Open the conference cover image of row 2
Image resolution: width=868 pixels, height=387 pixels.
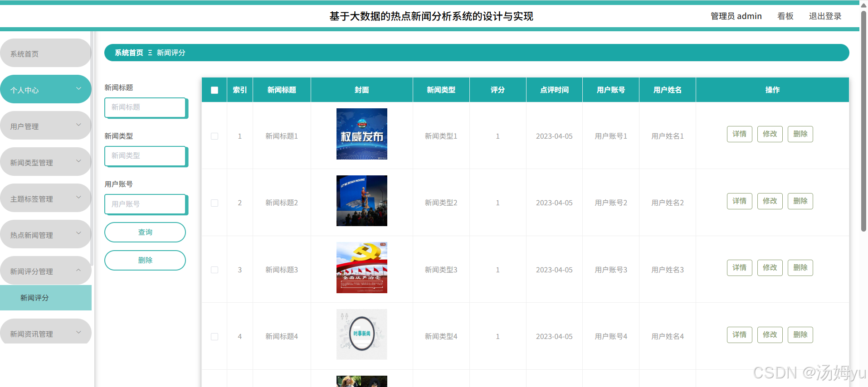click(362, 201)
